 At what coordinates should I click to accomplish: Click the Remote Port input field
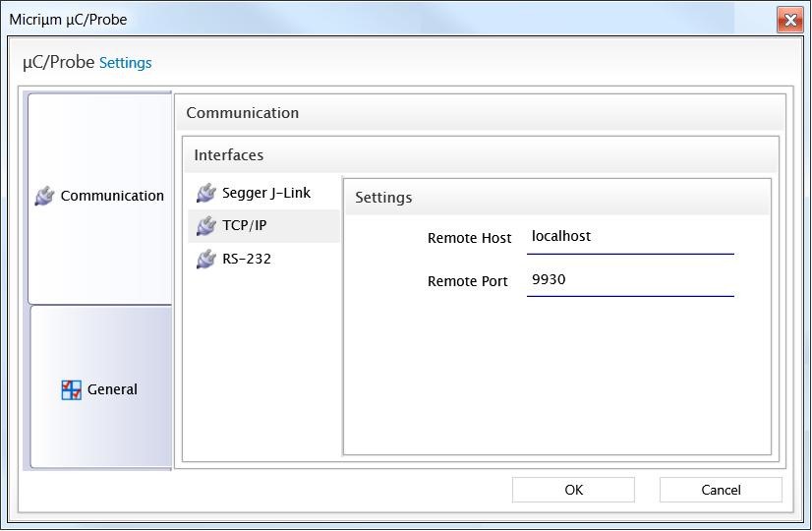pyautogui.click(x=630, y=281)
